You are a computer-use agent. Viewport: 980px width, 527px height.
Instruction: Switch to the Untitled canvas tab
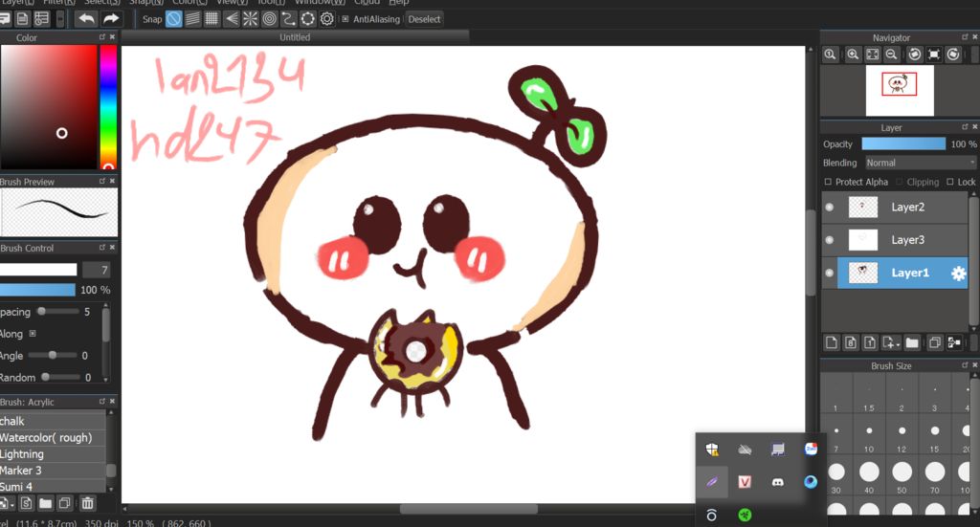point(295,37)
